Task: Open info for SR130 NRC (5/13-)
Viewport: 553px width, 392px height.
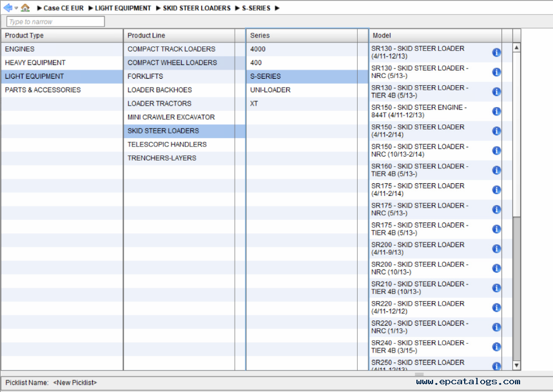Action: [x=496, y=72]
